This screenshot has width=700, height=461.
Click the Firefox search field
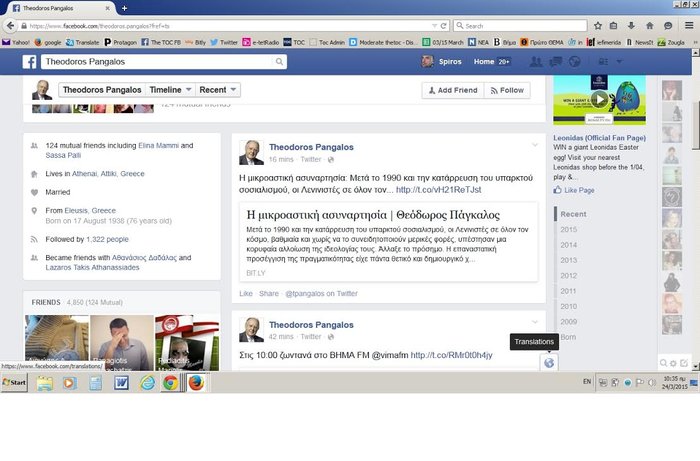point(520,26)
